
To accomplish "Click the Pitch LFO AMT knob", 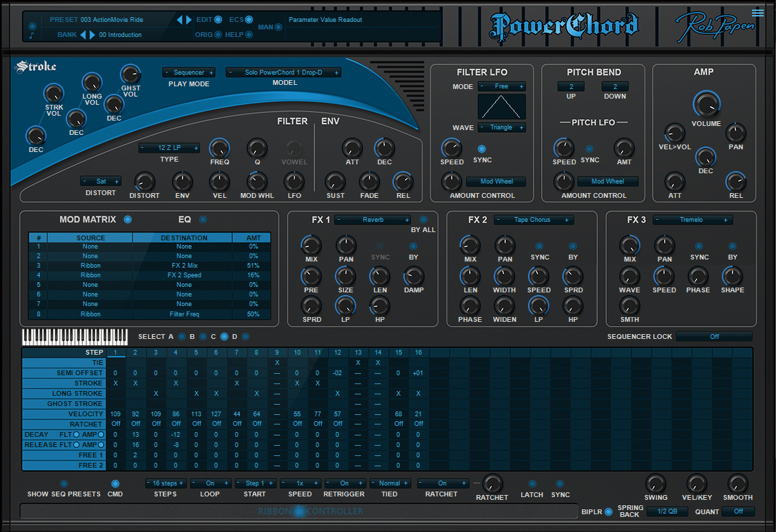I will [x=623, y=148].
